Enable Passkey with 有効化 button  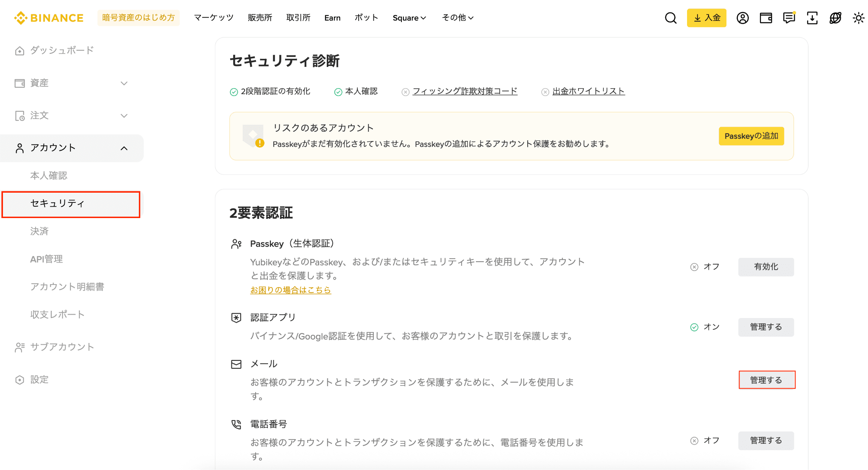[x=766, y=267]
